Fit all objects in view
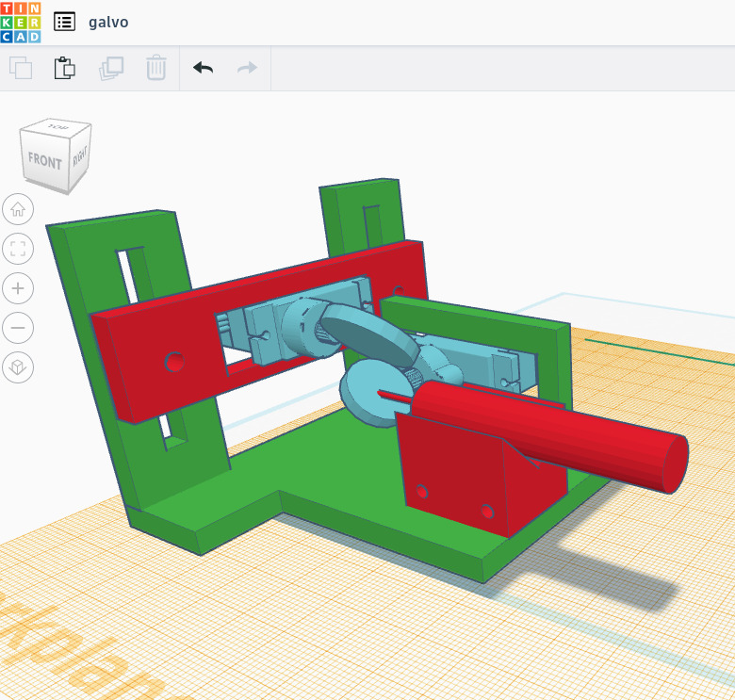This screenshot has width=735, height=700. (x=18, y=249)
